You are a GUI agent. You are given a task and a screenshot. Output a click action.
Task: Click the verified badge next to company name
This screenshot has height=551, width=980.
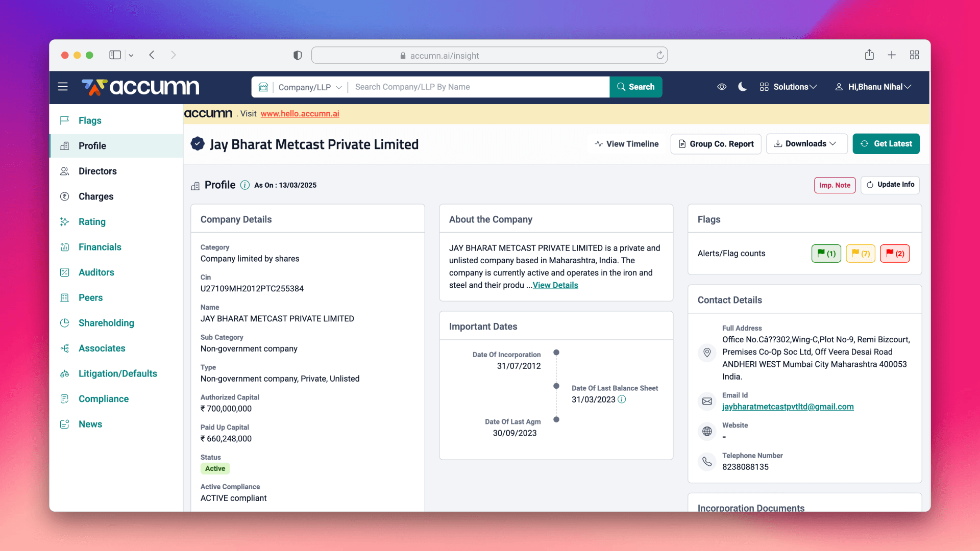click(198, 144)
